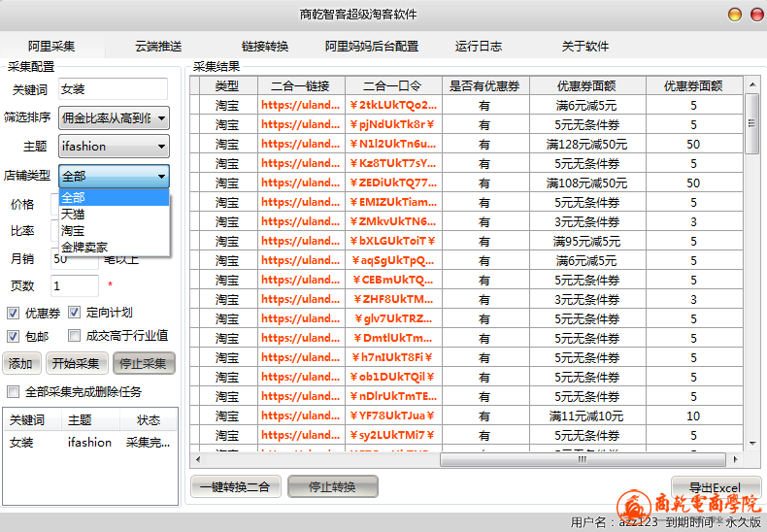767x532 pixels.
Task: Click the down arrow of results scrollbar
Action: coord(752,444)
